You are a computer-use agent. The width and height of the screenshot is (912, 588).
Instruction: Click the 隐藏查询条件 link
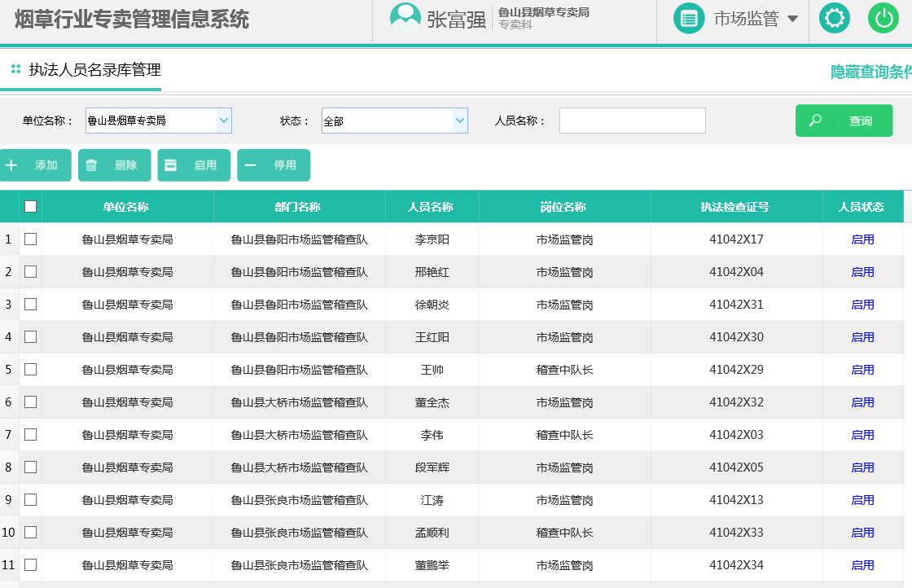click(871, 72)
